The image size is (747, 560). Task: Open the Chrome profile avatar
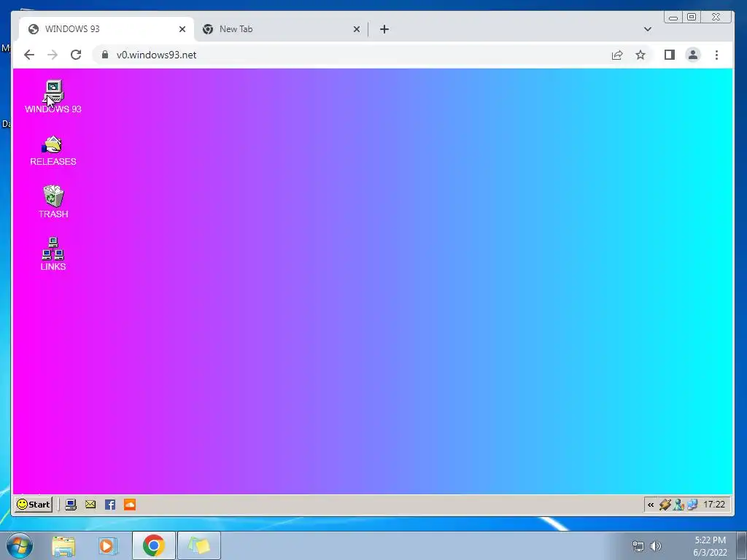[x=693, y=55]
